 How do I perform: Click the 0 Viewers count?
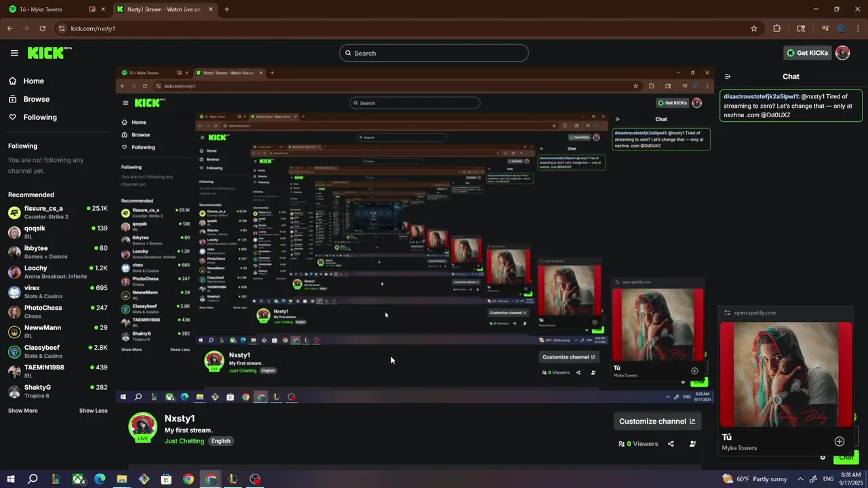point(638,444)
